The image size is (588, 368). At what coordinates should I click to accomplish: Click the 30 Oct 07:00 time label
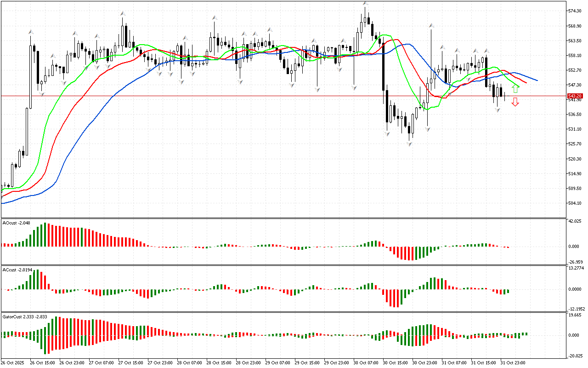[365, 362]
